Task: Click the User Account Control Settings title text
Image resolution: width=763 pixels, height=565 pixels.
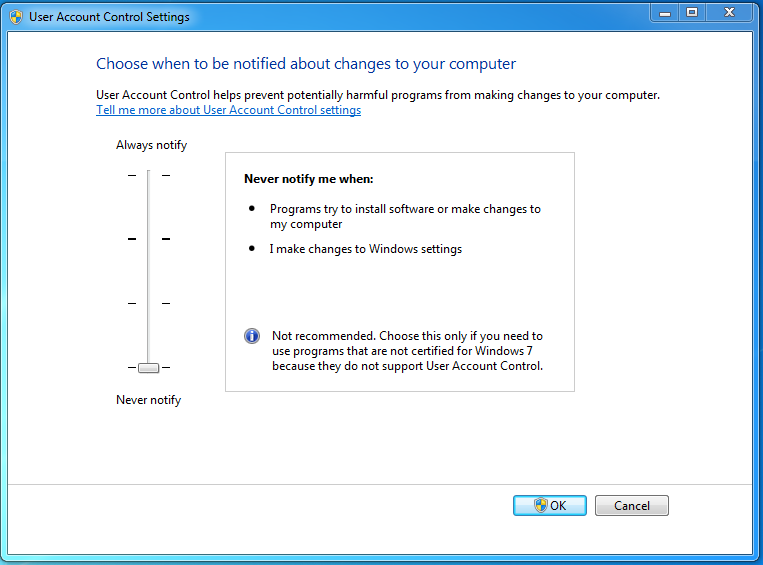Action: [x=109, y=17]
